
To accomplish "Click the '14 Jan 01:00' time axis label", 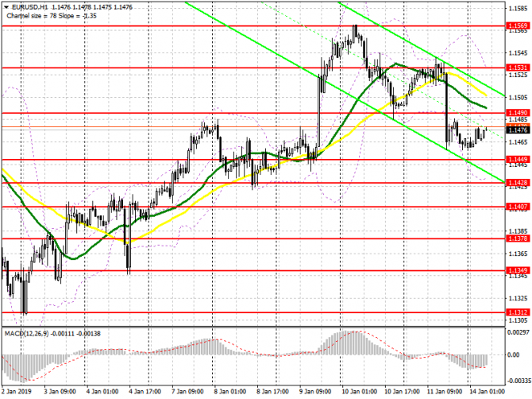I will click(x=487, y=391).
